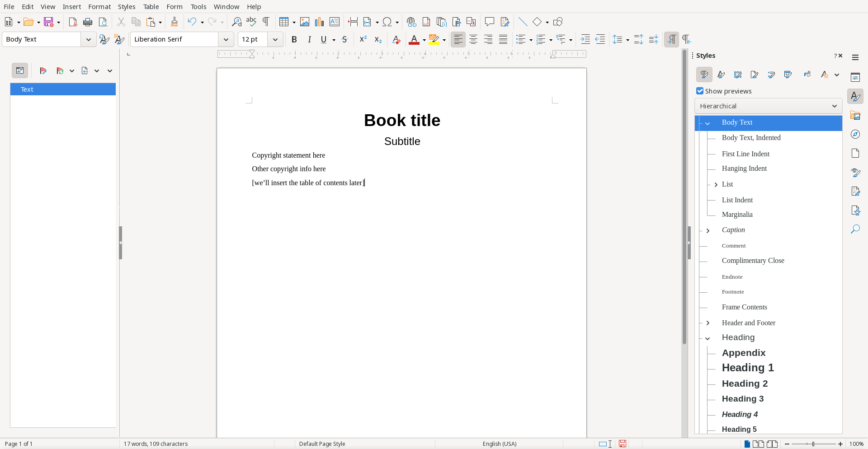Select the Body Text, Indented style
This screenshot has width=868, height=449.
tap(751, 138)
